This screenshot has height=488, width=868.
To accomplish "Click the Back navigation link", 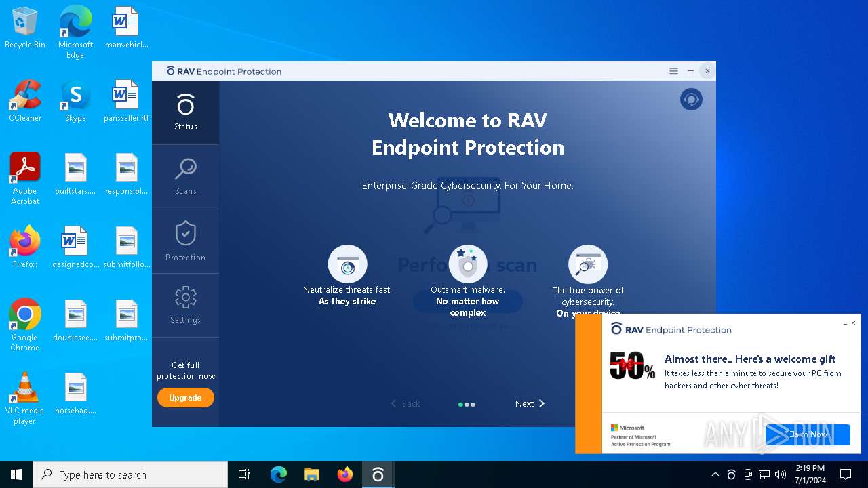I will tap(406, 403).
